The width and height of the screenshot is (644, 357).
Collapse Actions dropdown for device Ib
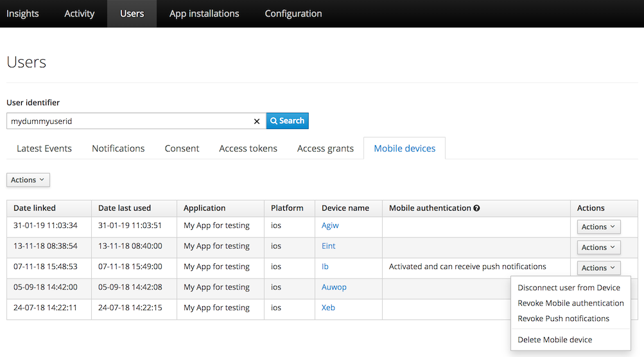tap(598, 268)
